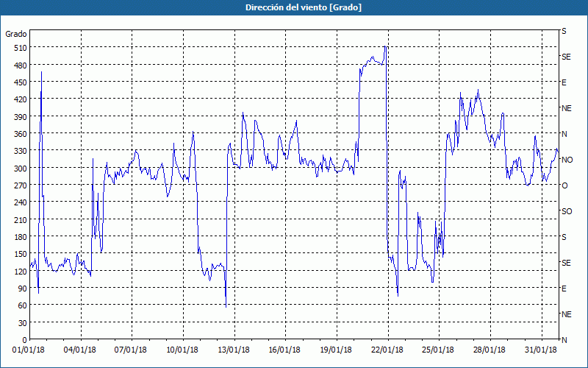The width and height of the screenshot is (588, 368).
Task: Click the 07/01/18 x-axis date
Action: (131, 350)
